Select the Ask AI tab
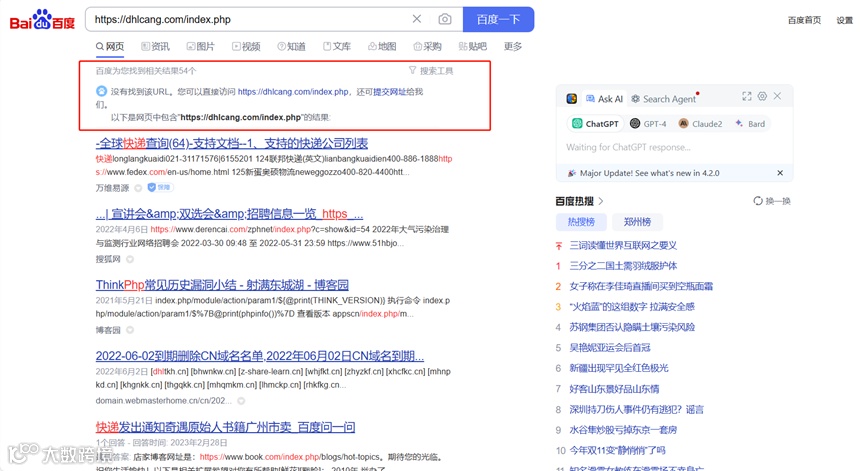The image size is (865, 471). coord(604,99)
